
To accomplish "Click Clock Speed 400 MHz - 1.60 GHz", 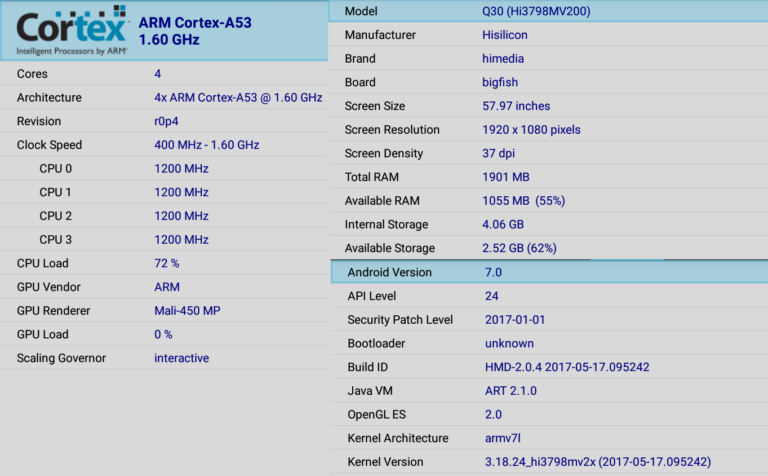I will 207,145.
